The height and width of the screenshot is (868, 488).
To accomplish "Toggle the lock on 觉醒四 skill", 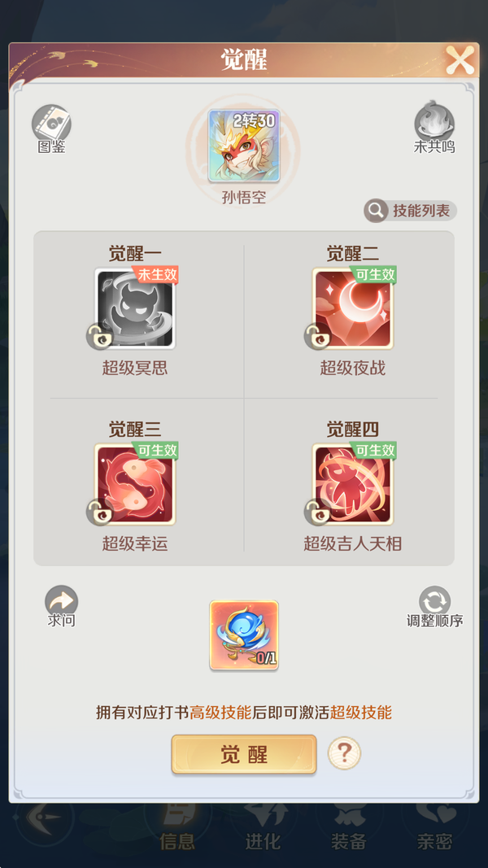I will (317, 512).
